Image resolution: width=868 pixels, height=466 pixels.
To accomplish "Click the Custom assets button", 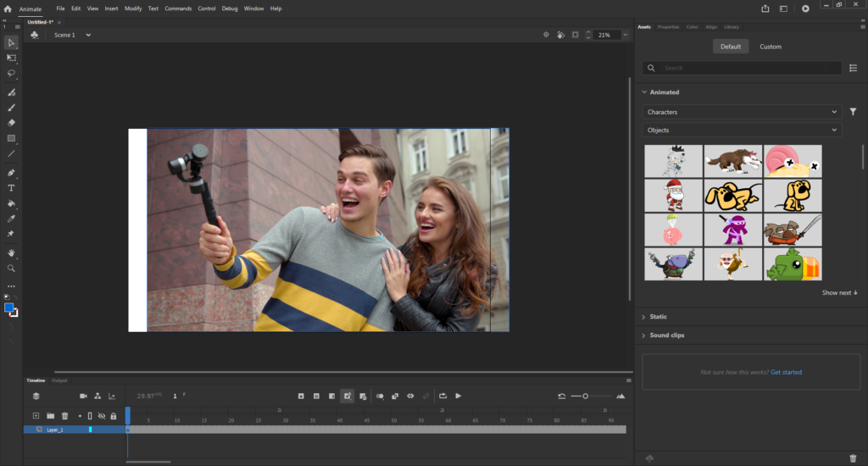I will click(x=770, y=47).
